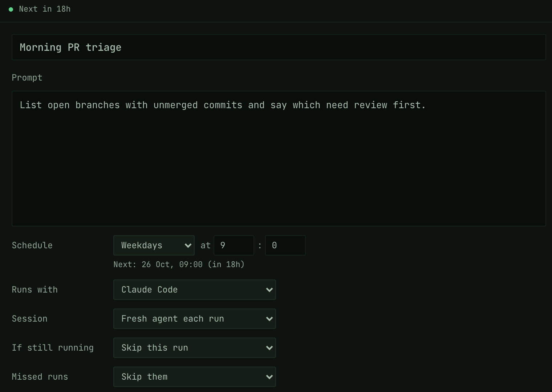
Task: Open the Fresh agent each run dropdown
Action: (195, 319)
